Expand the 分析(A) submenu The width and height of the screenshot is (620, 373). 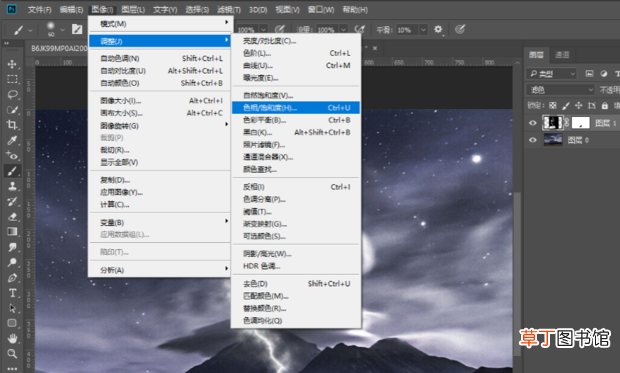pyautogui.click(x=159, y=270)
